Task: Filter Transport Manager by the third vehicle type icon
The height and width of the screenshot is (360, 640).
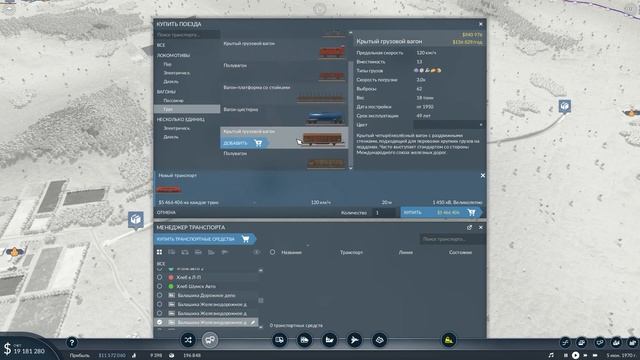Action: [x=185, y=252]
